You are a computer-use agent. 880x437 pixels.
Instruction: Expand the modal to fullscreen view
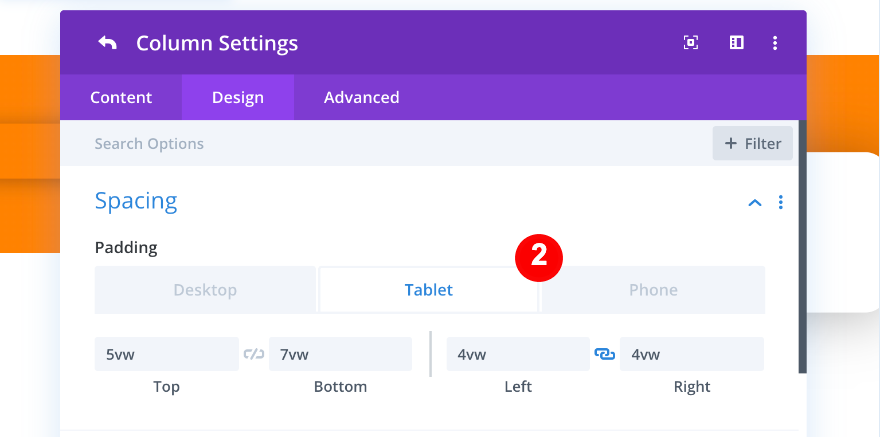coord(690,43)
